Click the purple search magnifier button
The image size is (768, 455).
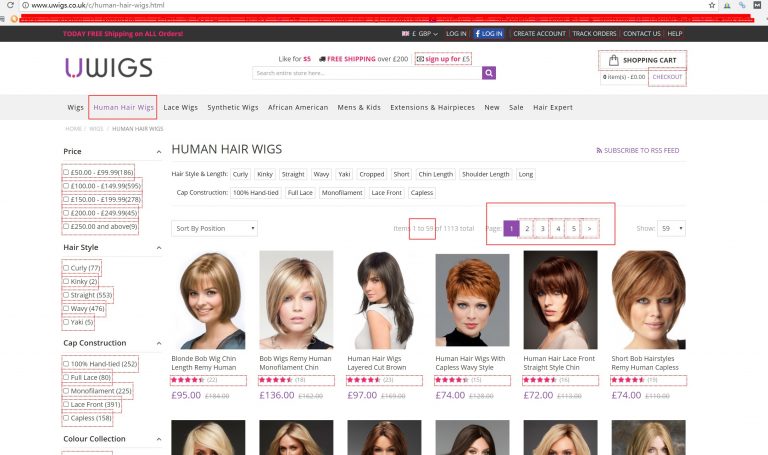tap(488, 73)
